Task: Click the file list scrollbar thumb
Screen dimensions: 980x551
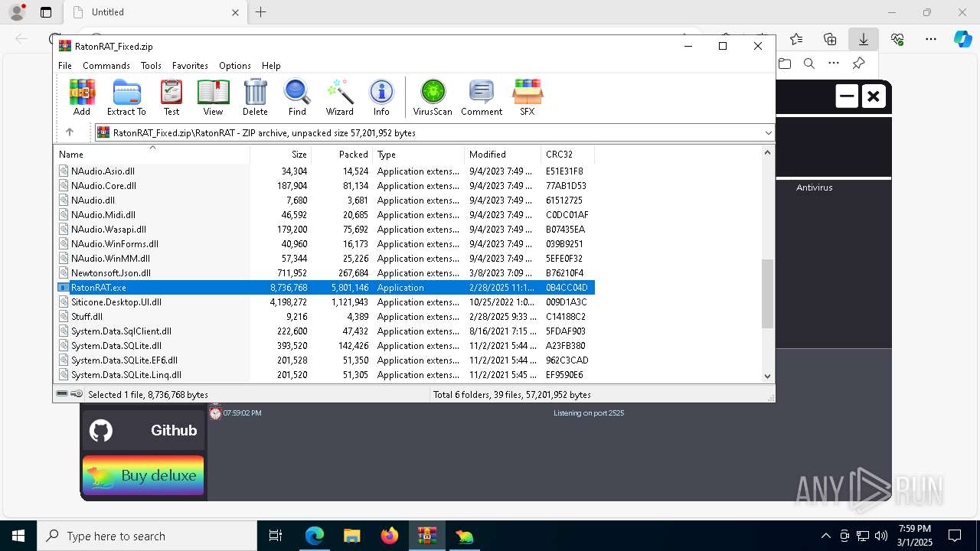Action: click(767, 294)
